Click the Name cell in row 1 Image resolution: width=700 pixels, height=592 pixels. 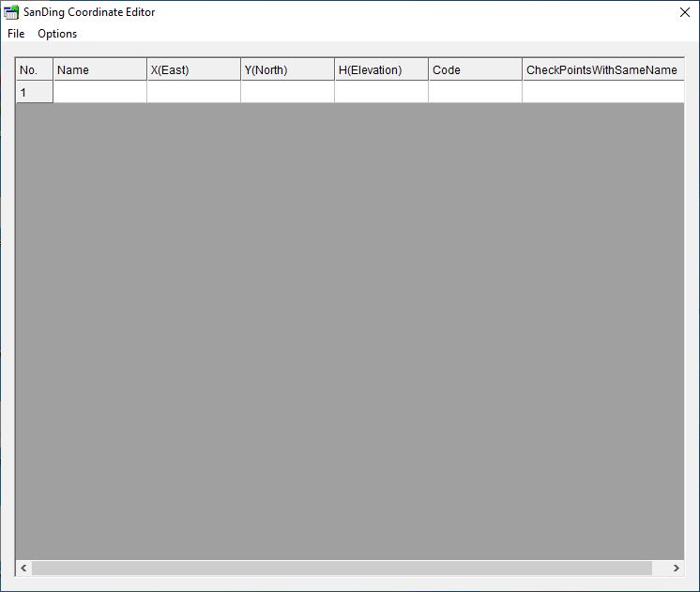pyautogui.click(x=99, y=92)
